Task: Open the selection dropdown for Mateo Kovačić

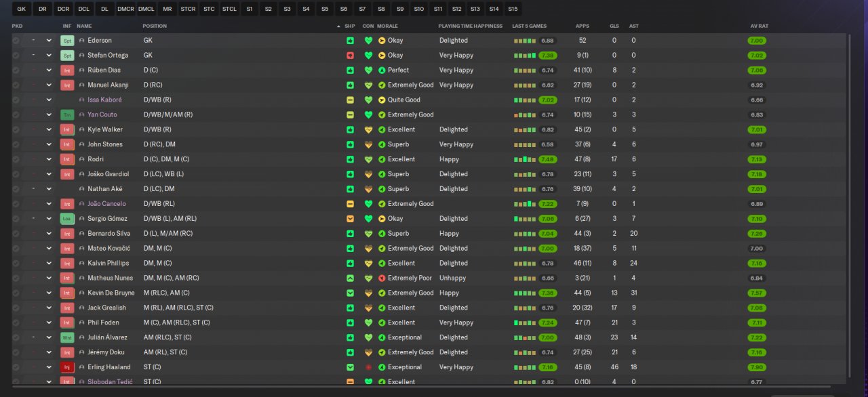Action: 49,249
